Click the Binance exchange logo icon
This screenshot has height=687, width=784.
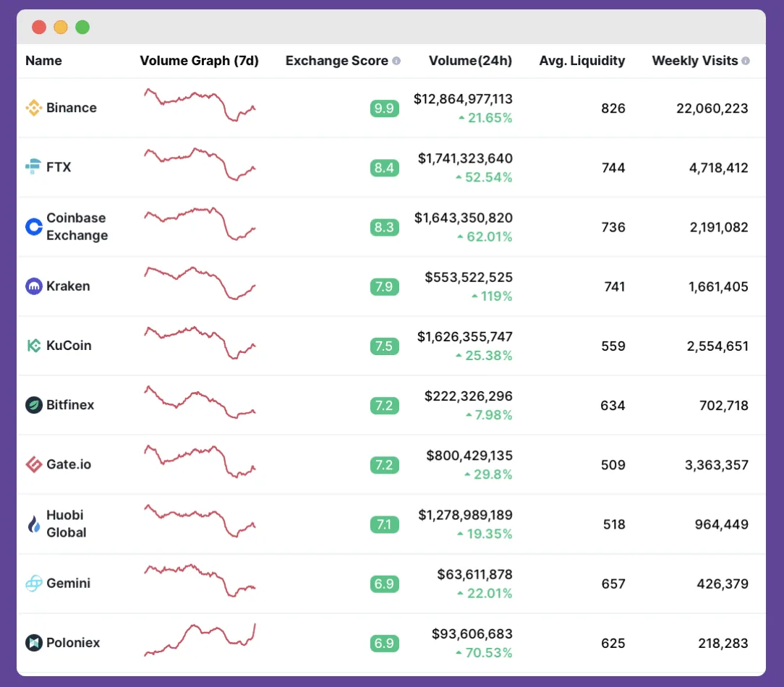point(33,107)
